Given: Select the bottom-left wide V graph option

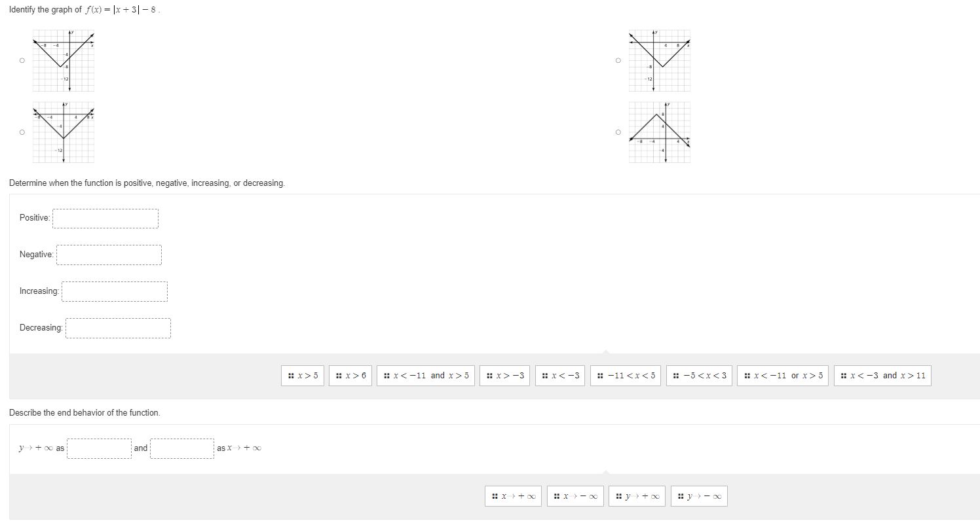Looking at the screenshot, I should tap(22, 132).
